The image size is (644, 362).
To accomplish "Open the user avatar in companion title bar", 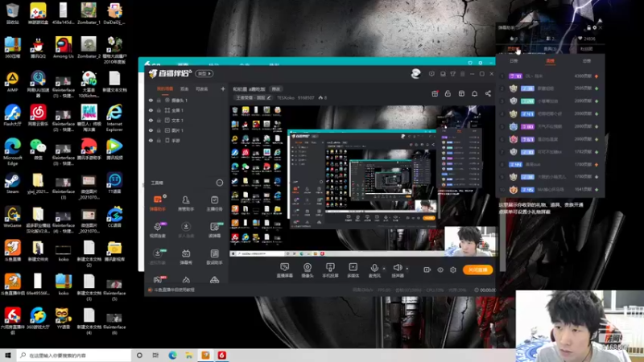I will coord(415,73).
